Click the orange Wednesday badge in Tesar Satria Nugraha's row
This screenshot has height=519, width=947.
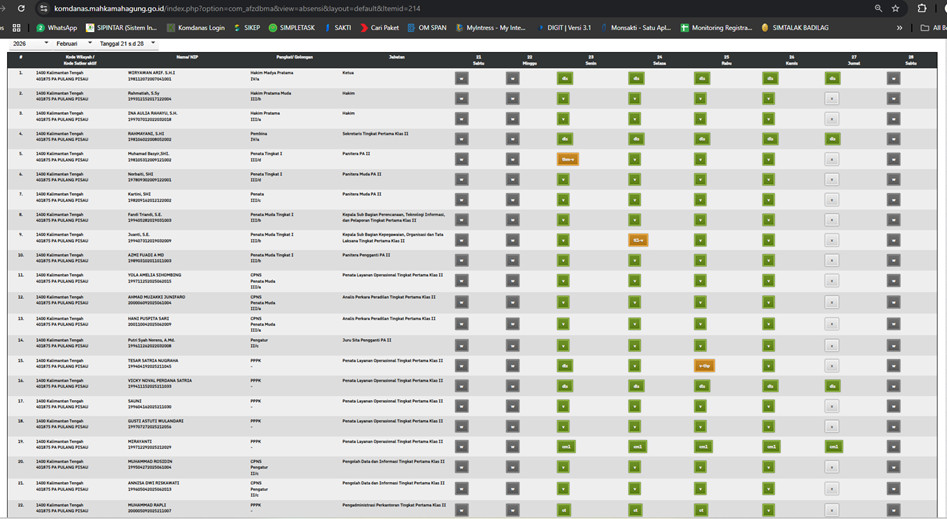pyautogui.click(x=703, y=366)
